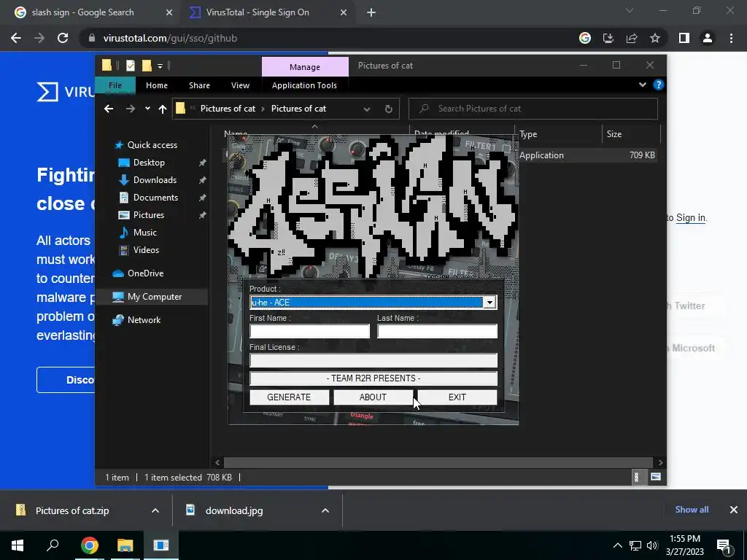Open Pictures of cat.zip download options
Image resolution: width=747 pixels, height=560 pixels.
pos(155,510)
